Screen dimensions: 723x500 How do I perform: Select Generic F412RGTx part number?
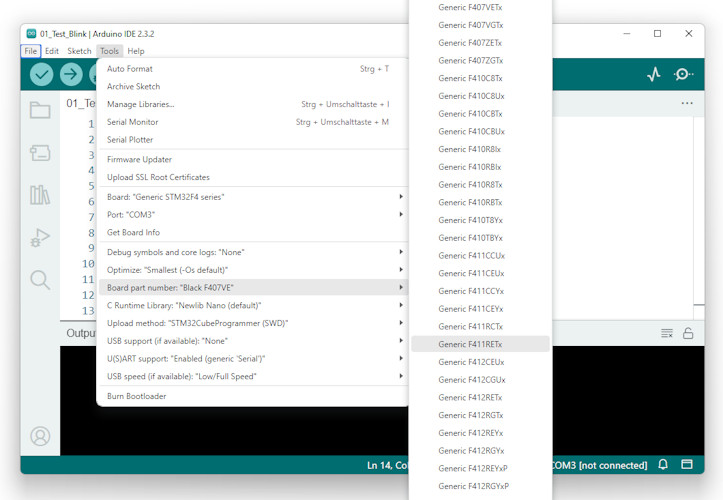pos(480,415)
